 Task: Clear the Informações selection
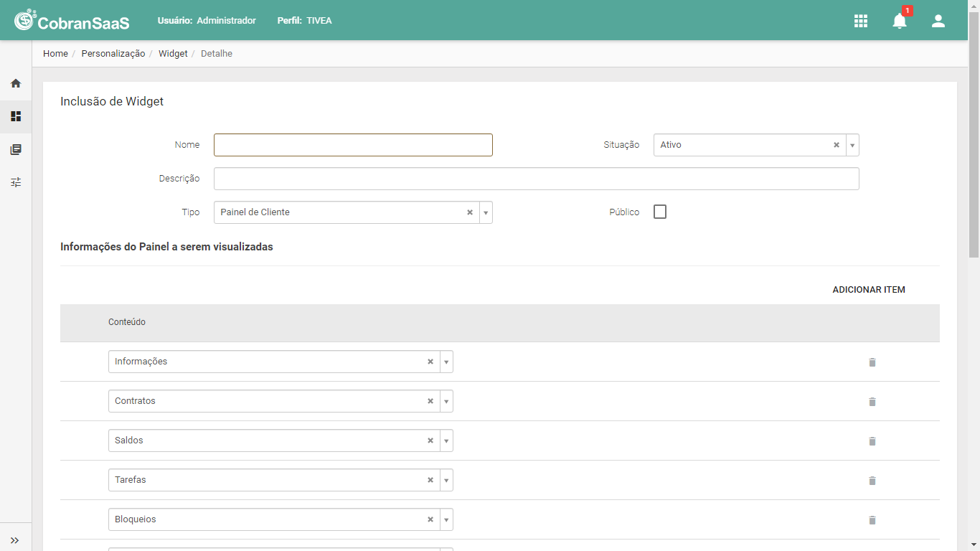coord(430,362)
